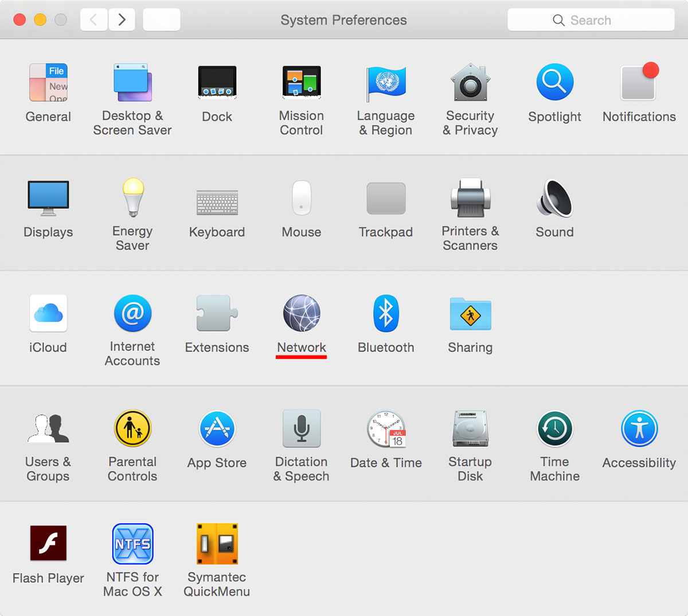The width and height of the screenshot is (688, 616).
Task: Select the Sharing folder icon
Action: [470, 314]
